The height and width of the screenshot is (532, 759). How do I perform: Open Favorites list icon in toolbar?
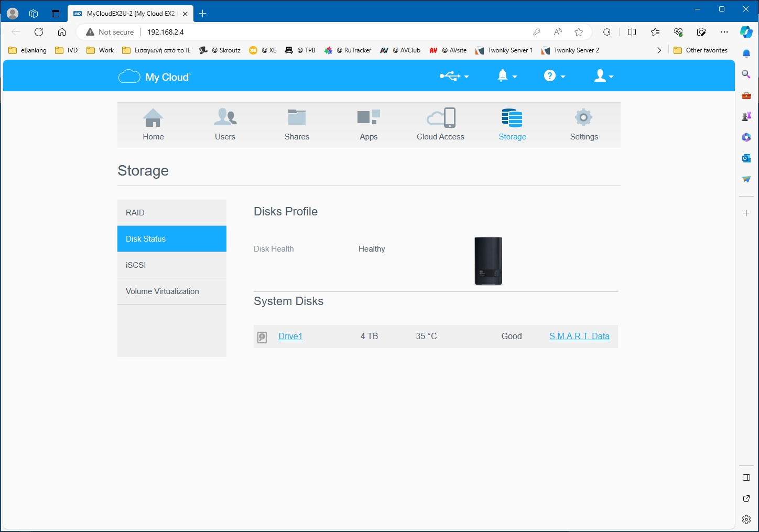coord(655,32)
